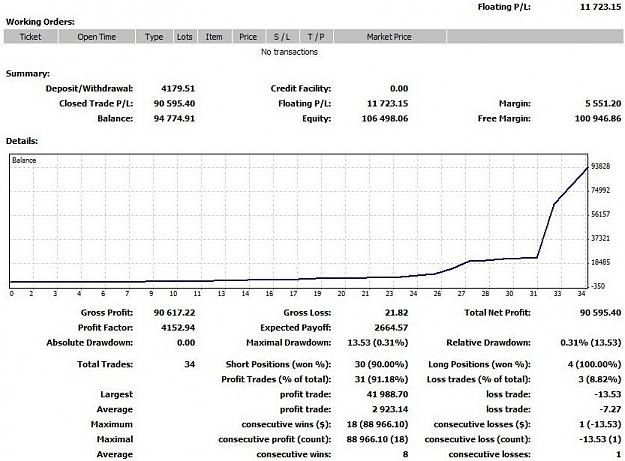
Task: Click the 93828 chart axis value
Action: [600, 166]
